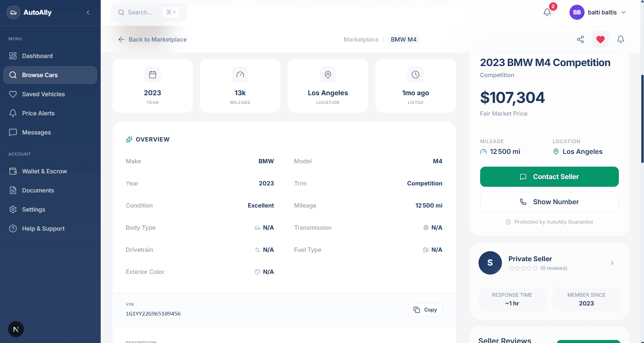Screen dimensions: 644x343
Task: Click the BMW M4 breadcrumb
Action: coord(404,40)
